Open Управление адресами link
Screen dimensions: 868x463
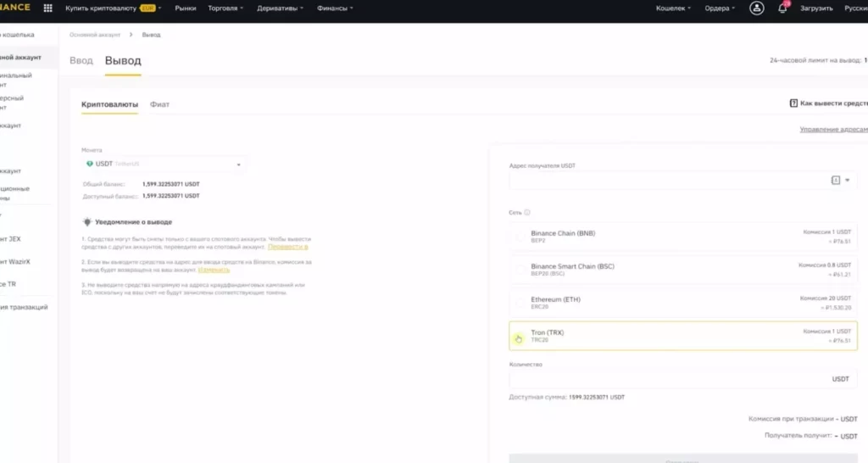834,129
